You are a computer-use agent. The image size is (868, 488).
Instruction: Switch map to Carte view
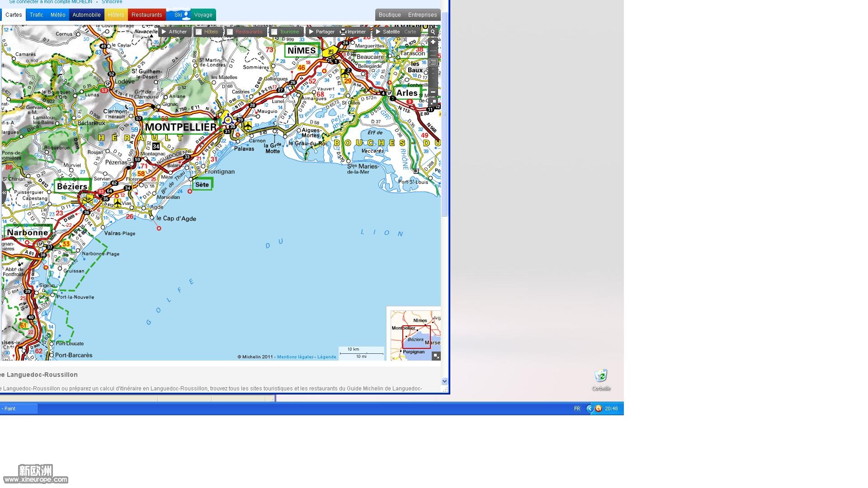click(x=410, y=32)
